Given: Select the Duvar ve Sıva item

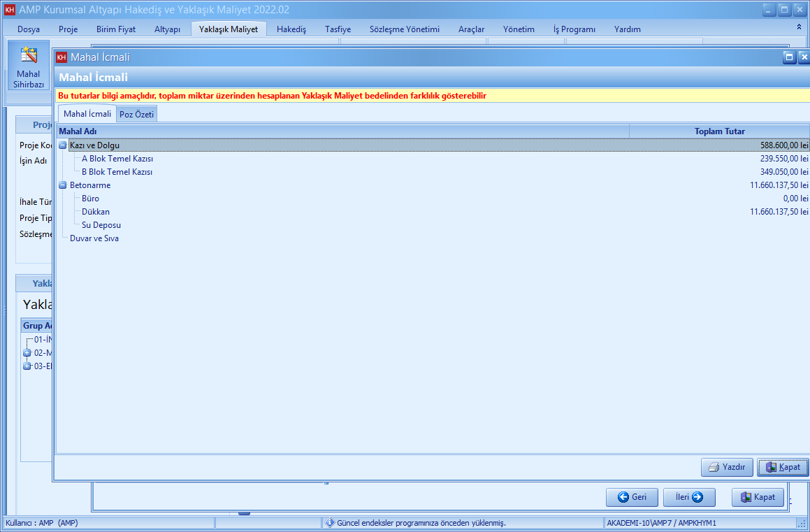Looking at the screenshot, I should pos(94,238).
